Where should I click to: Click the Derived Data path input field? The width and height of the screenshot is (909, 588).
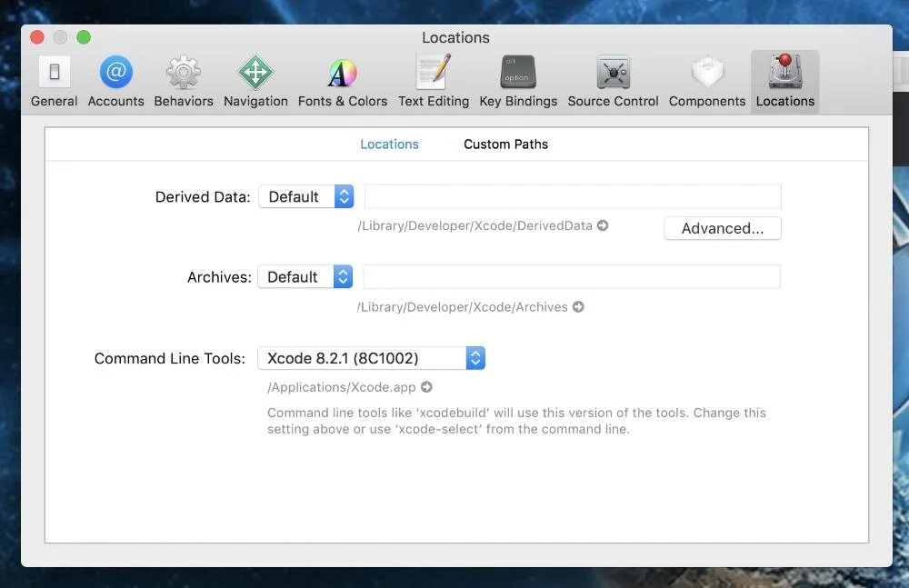(x=573, y=195)
